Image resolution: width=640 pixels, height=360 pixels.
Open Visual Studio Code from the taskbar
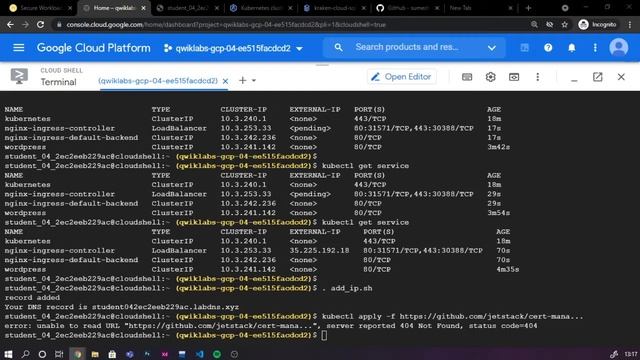(200, 354)
